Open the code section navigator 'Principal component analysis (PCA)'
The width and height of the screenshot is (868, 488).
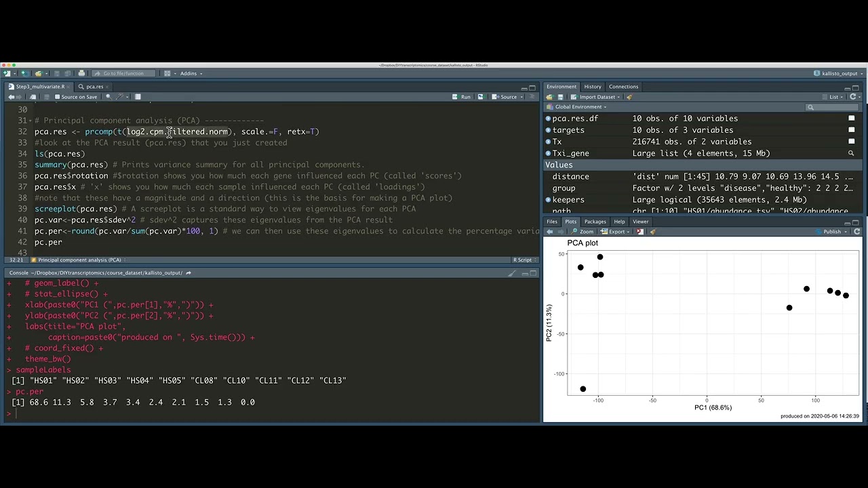tap(78, 260)
